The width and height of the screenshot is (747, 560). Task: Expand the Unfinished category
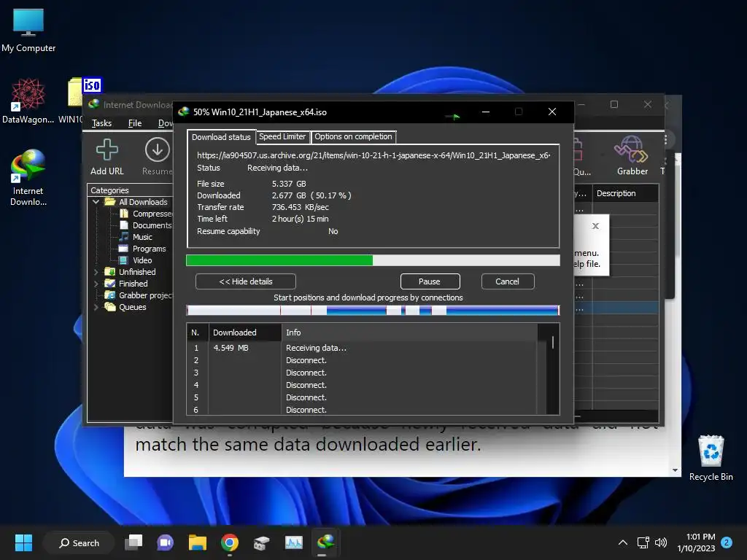96,272
